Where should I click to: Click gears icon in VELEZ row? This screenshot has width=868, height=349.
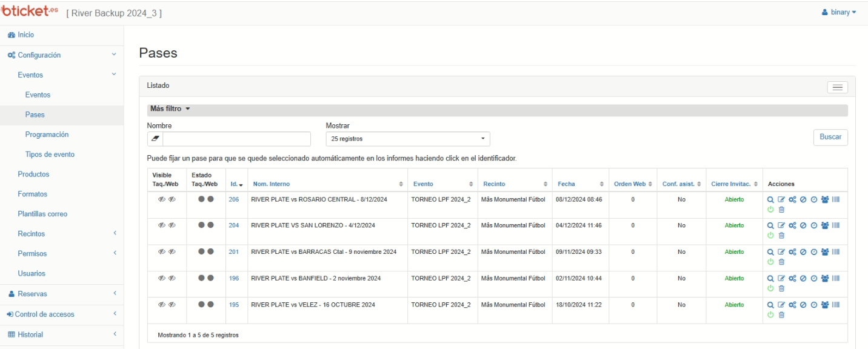792,304
